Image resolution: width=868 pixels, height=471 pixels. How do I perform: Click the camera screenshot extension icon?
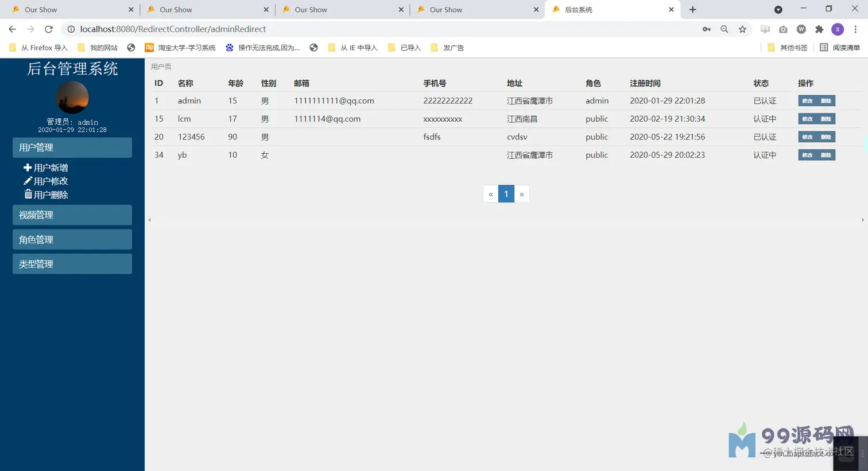[x=783, y=29]
